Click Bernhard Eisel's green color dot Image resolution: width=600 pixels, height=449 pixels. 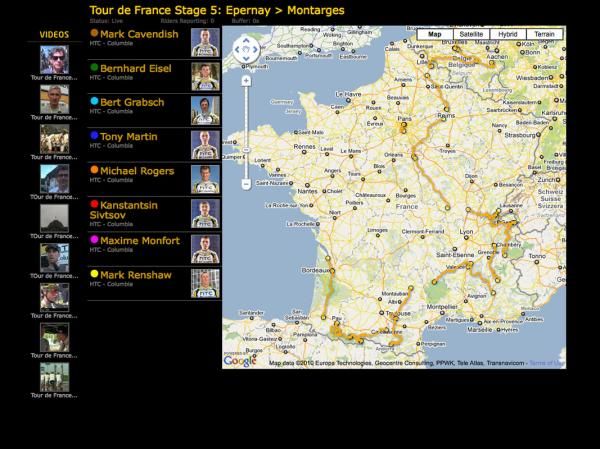click(x=94, y=67)
